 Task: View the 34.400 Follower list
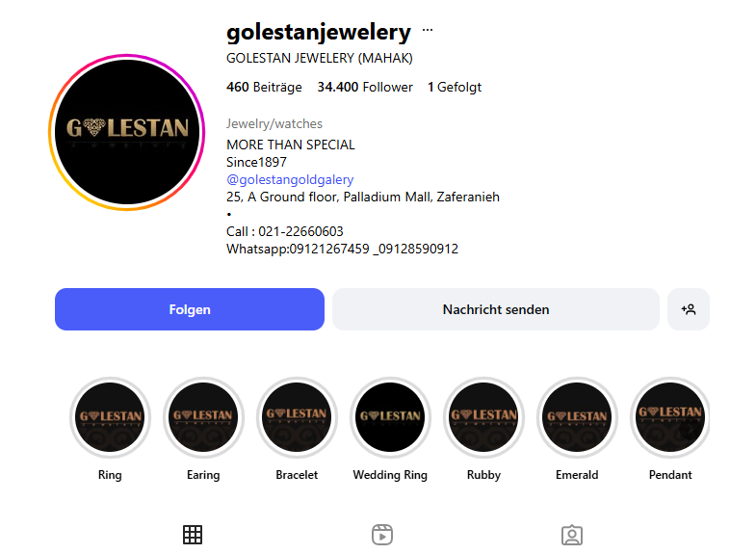point(365,87)
